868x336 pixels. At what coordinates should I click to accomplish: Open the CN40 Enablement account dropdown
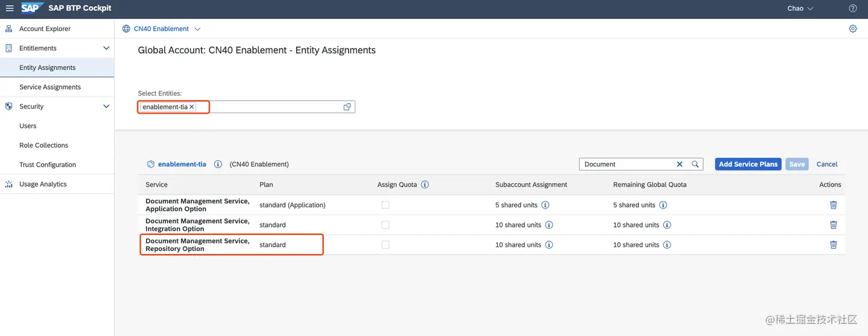click(197, 29)
